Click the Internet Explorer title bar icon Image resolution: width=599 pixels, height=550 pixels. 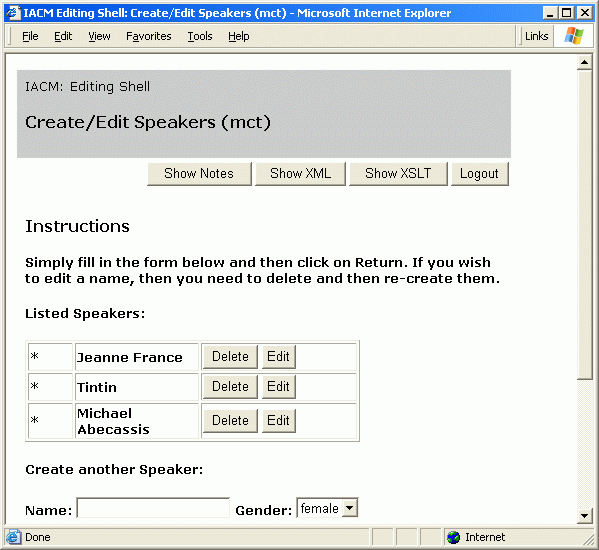[x=13, y=13]
